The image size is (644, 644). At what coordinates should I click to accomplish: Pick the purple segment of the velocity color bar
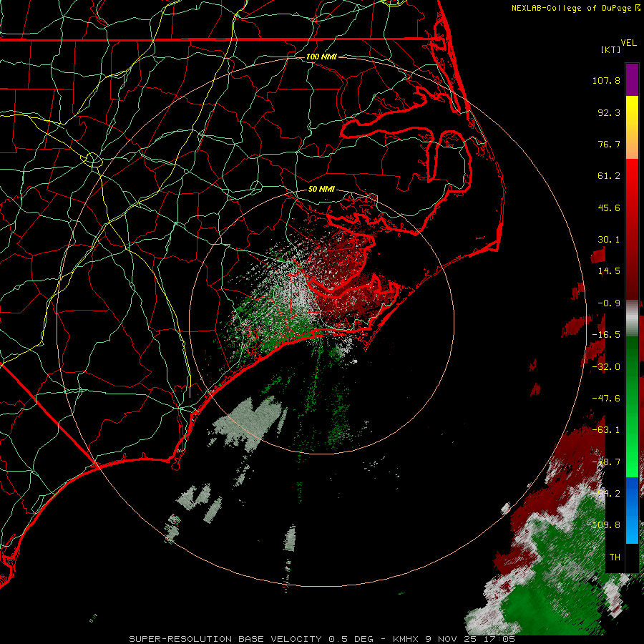coord(632,79)
